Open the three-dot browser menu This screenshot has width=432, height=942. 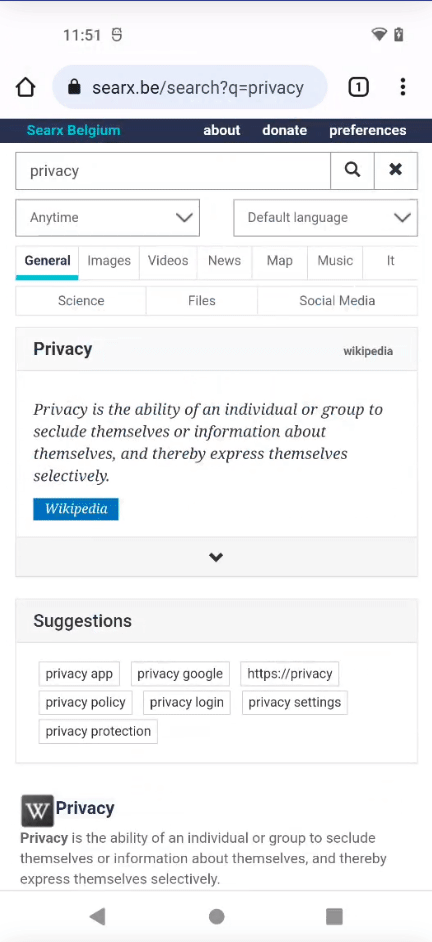click(403, 87)
